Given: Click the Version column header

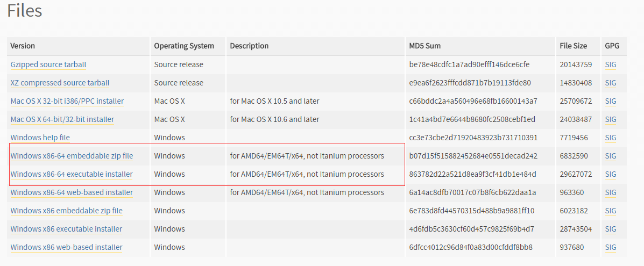Looking at the screenshot, I should (x=23, y=46).
